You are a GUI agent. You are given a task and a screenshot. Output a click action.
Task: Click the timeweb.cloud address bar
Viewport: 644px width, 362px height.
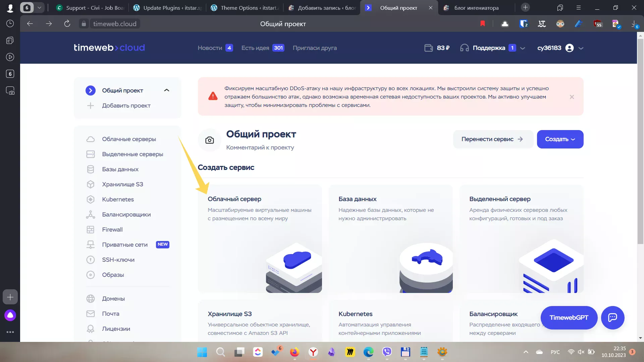point(115,24)
